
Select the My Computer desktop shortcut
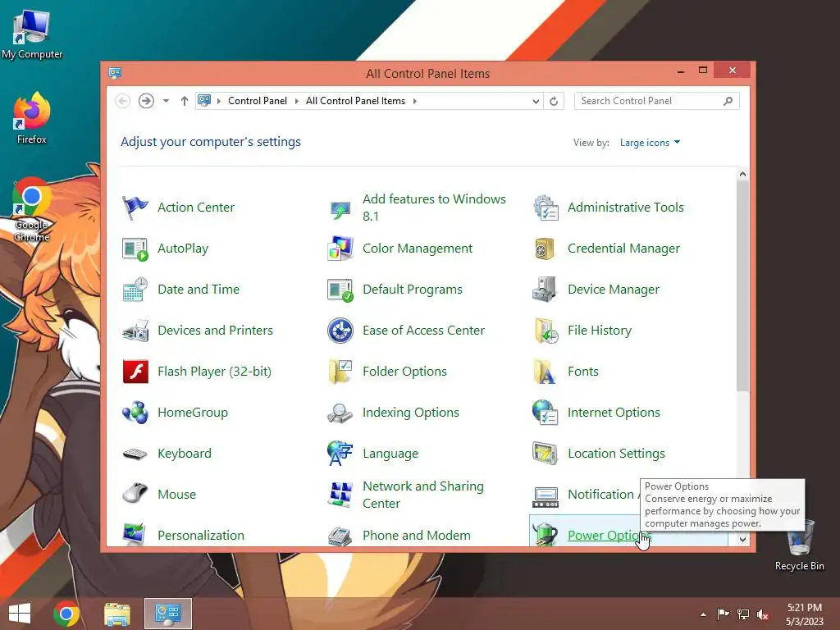(x=32, y=34)
